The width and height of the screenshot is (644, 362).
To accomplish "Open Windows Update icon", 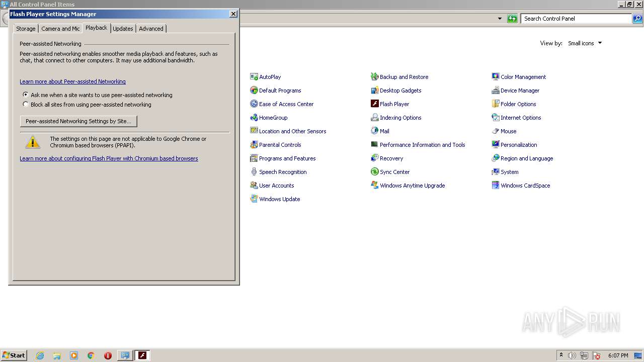I will [x=275, y=199].
